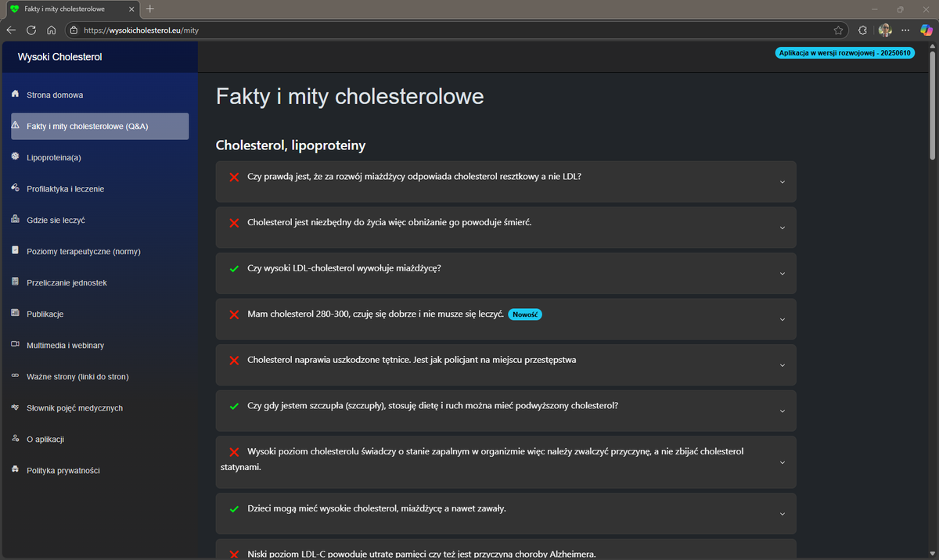Click the icon beside Profilaktyka i leczenie
This screenshot has height=560, width=939.
pos(15,188)
